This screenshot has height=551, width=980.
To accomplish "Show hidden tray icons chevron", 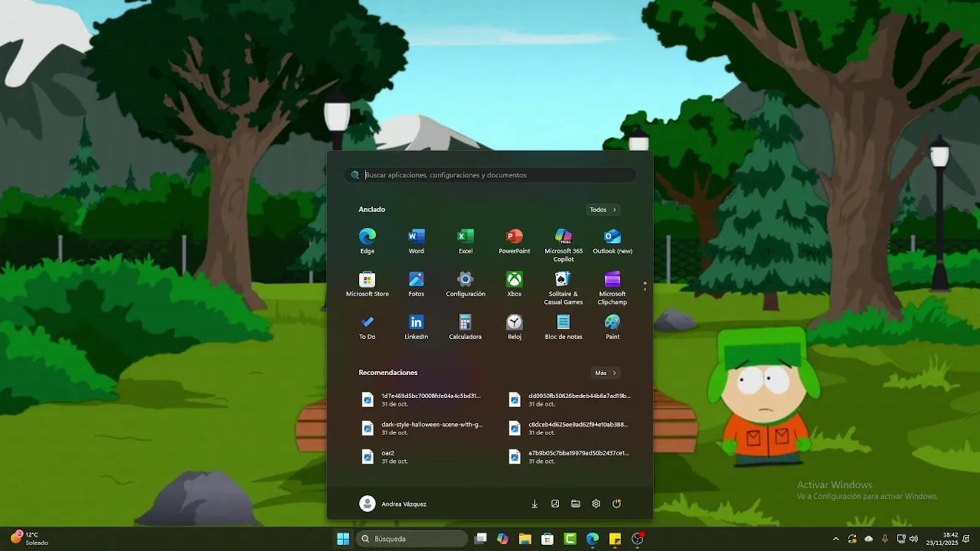I will click(x=836, y=539).
